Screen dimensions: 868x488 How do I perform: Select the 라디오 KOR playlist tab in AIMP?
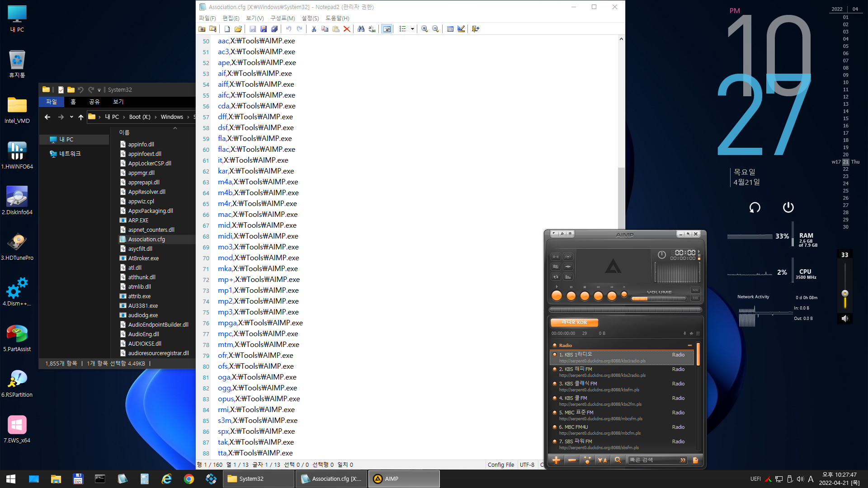(x=574, y=323)
